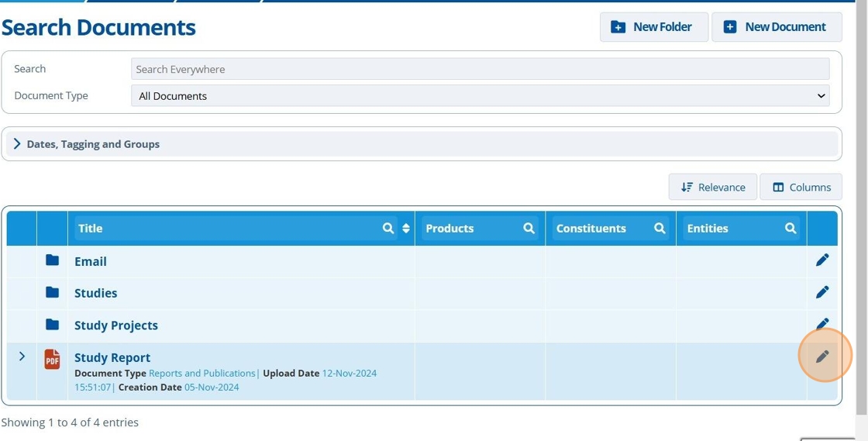The width and height of the screenshot is (868, 441).
Task: Focus the Search Everywhere input field
Action: coord(480,69)
